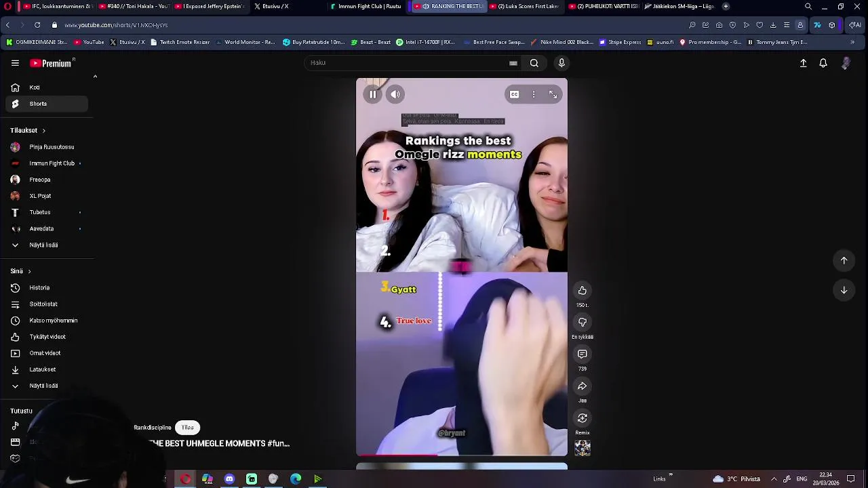Open new browser tab with plus

[x=726, y=6]
